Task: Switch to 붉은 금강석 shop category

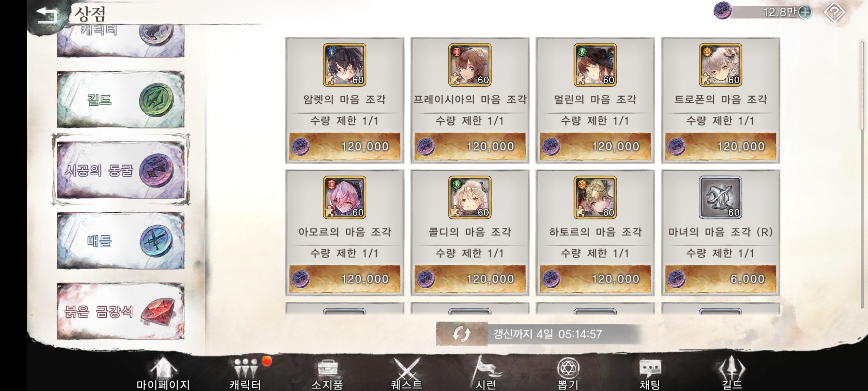Action: point(120,311)
